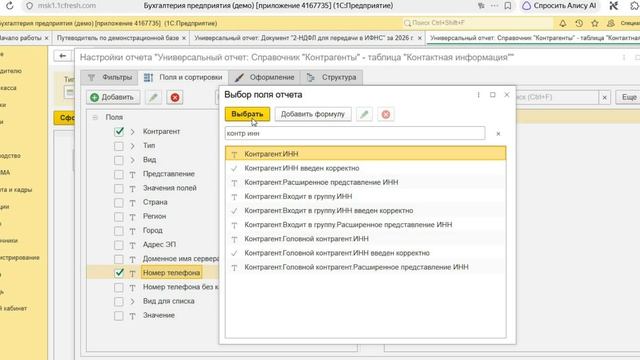This screenshot has height=360, width=640.
Task: Check the Тип field checkbox
Action: click(119, 146)
